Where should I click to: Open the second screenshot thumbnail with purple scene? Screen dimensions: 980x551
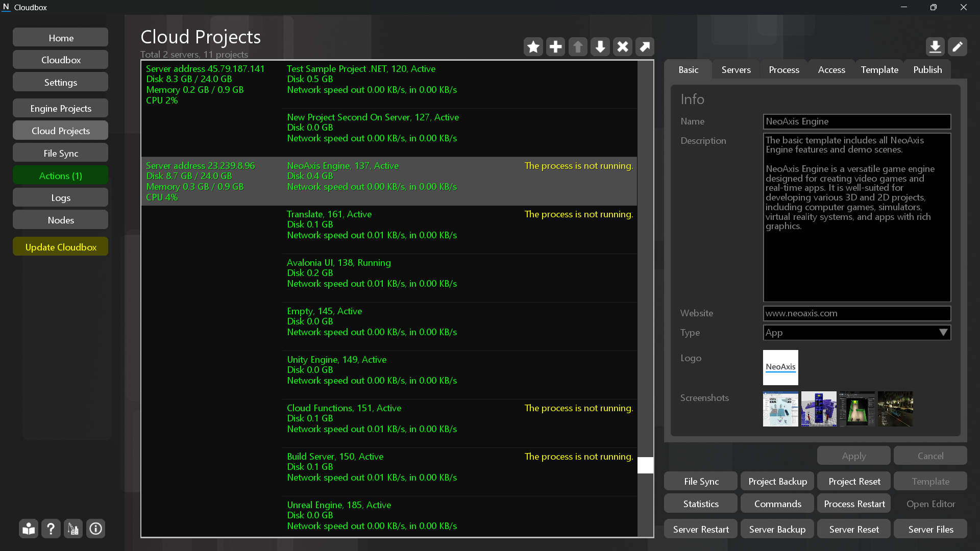[x=819, y=409]
